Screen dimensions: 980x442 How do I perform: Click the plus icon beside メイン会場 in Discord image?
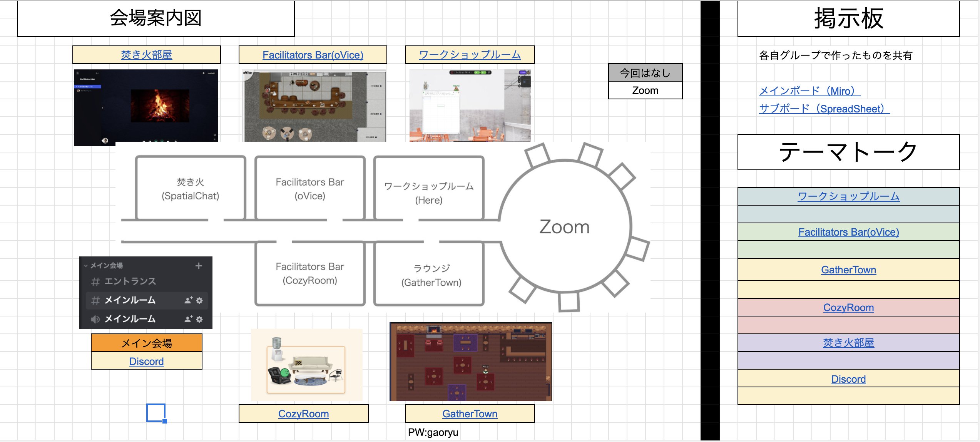(x=199, y=266)
